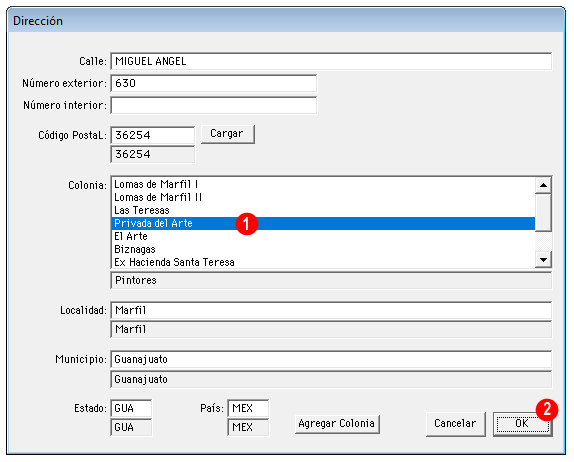Click the colonia list scrollbar thumb
This screenshot has height=462, width=574.
(543, 213)
